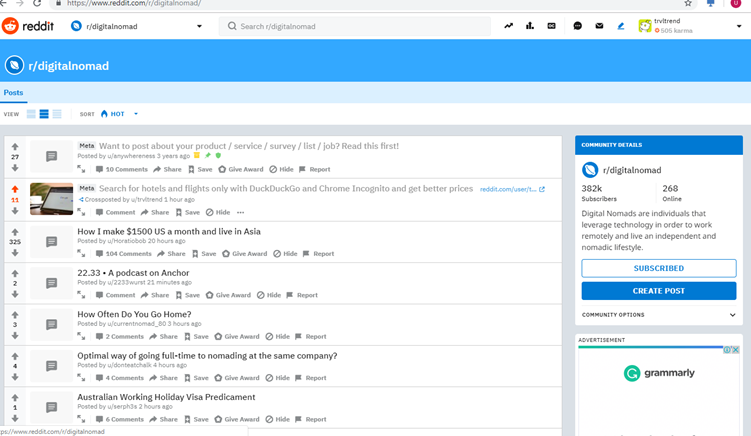Upvote the $1500 a month in Asia post
751x436 pixels.
(x=15, y=231)
